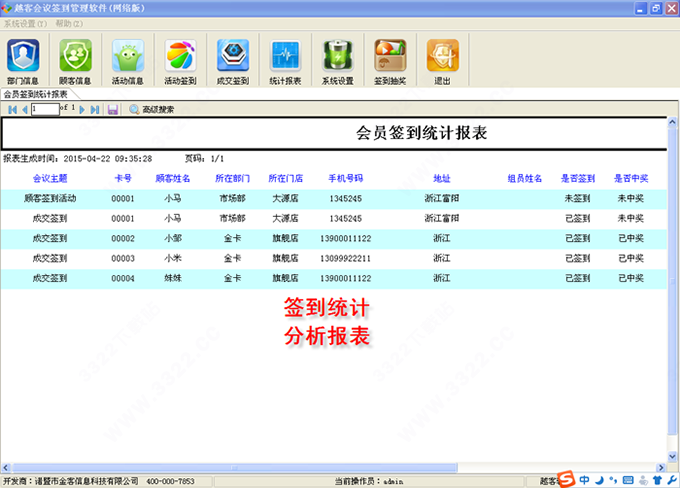
Task: Open the 系统设置(Z) menu
Action: [x=25, y=22]
